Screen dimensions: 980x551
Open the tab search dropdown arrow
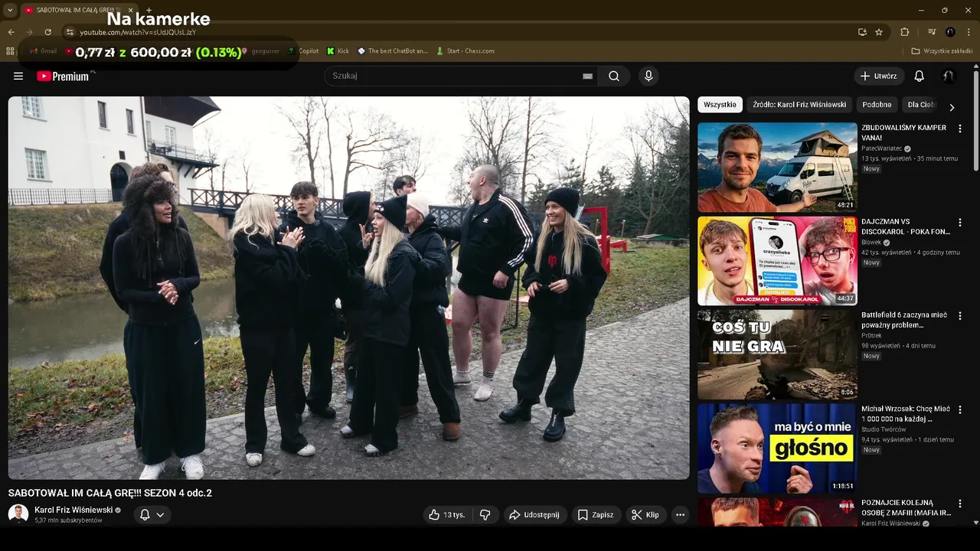pyautogui.click(x=10, y=10)
